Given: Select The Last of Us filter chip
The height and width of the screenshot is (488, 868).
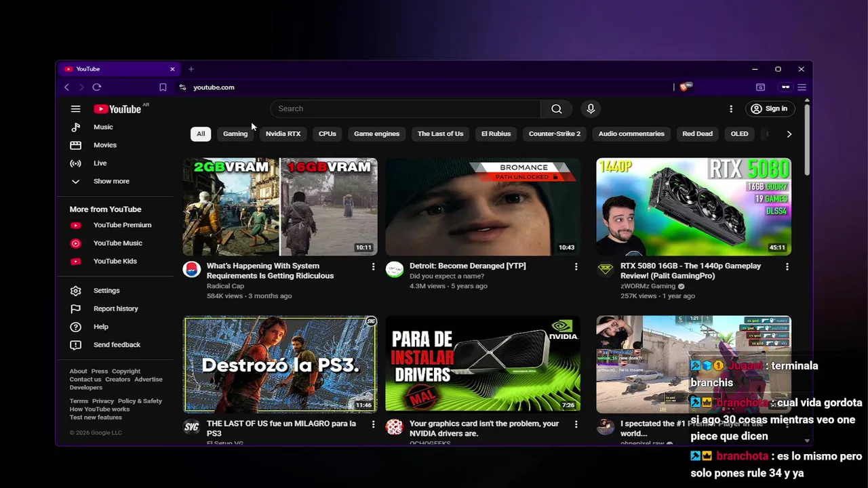Looking at the screenshot, I should 440,134.
